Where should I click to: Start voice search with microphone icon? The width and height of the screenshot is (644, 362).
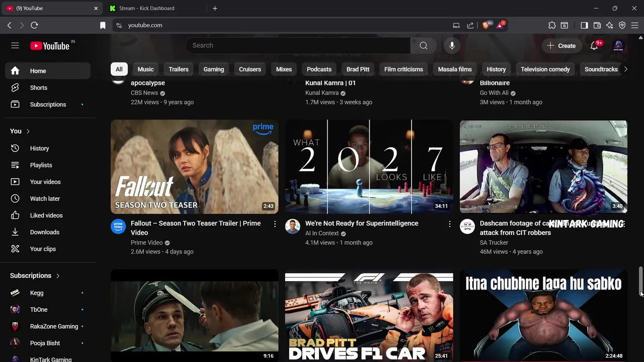click(x=452, y=45)
